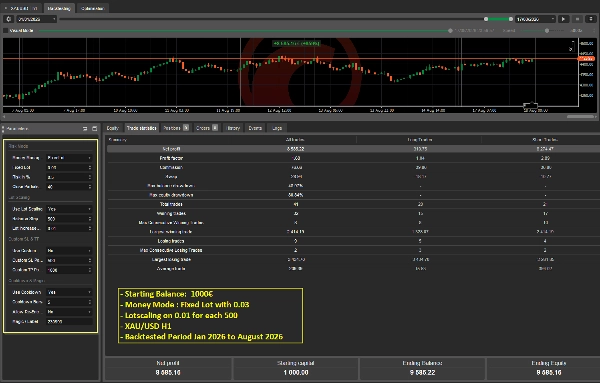Click the date range slider's left handle
This screenshot has width=600, height=383.
tap(486, 19)
